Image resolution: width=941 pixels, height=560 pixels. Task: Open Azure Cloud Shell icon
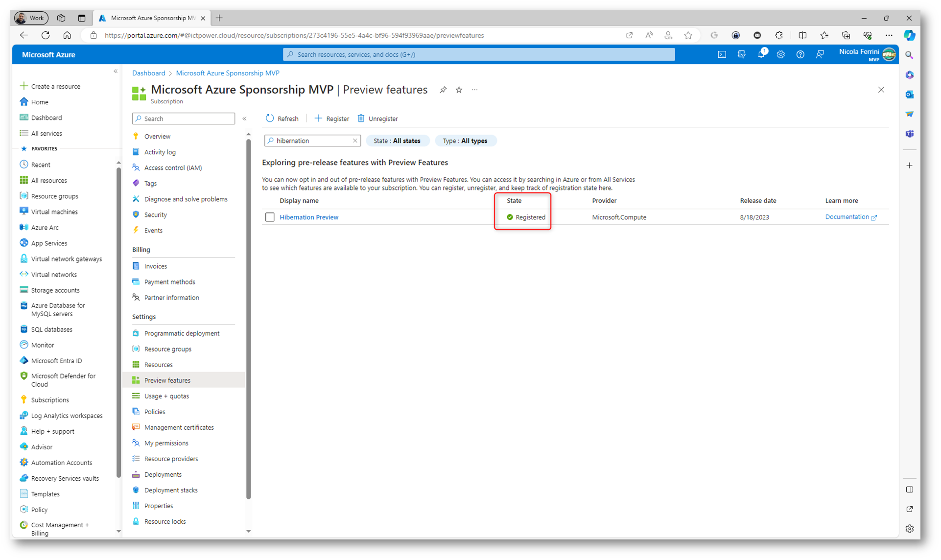[x=722, y=54]
